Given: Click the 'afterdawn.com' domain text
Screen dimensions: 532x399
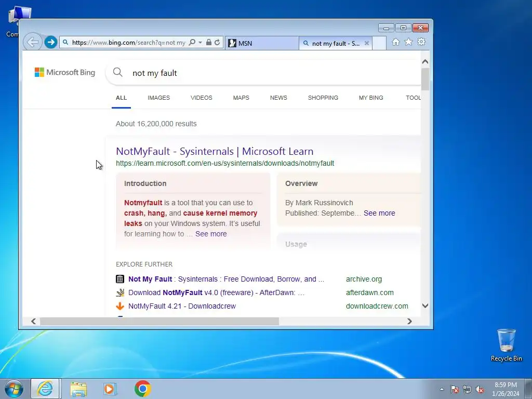Looking at the screenshot, I should pyautogui.click(x=370, y=292).
